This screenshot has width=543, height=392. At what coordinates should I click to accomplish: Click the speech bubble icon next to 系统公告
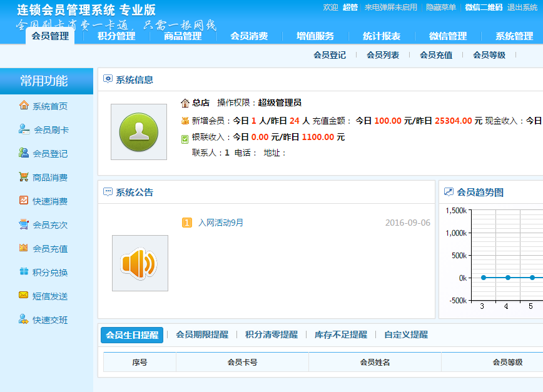point(108,192)
